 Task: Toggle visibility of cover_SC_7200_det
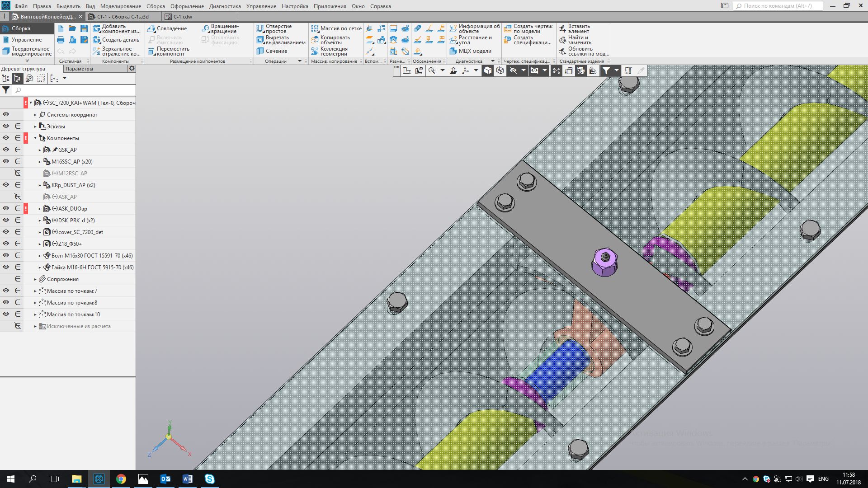pyautogui.click(x=6, y=232)
